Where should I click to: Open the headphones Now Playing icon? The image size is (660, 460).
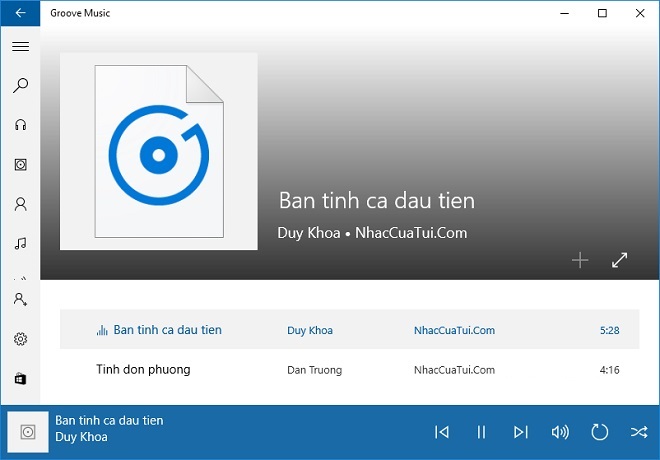[20, 125]
